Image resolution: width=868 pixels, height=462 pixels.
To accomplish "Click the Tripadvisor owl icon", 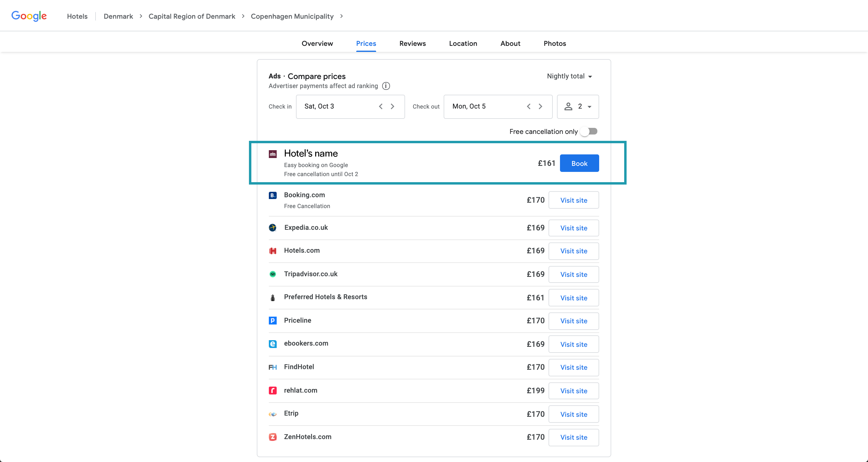I will coord(273,274).
